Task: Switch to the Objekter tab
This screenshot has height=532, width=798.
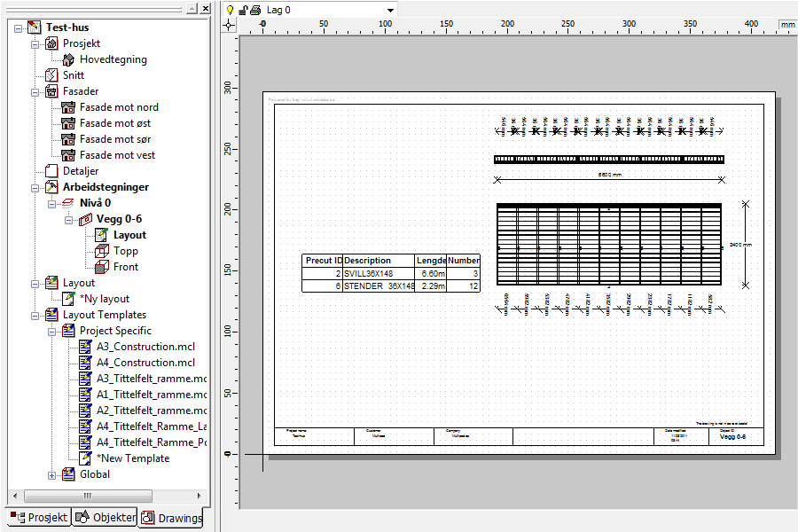Action: 105,517
